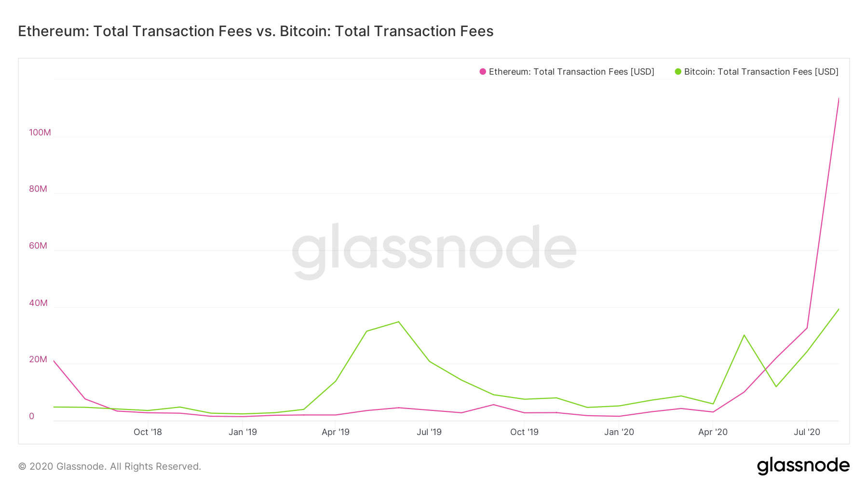Click the glassnode logo bottom right
Viewport: 868px width, 488px height.
point(803,466)
